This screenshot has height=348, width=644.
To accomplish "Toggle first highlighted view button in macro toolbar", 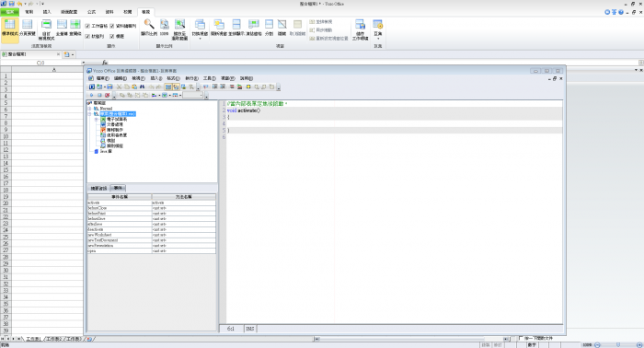I will [168, 87].
